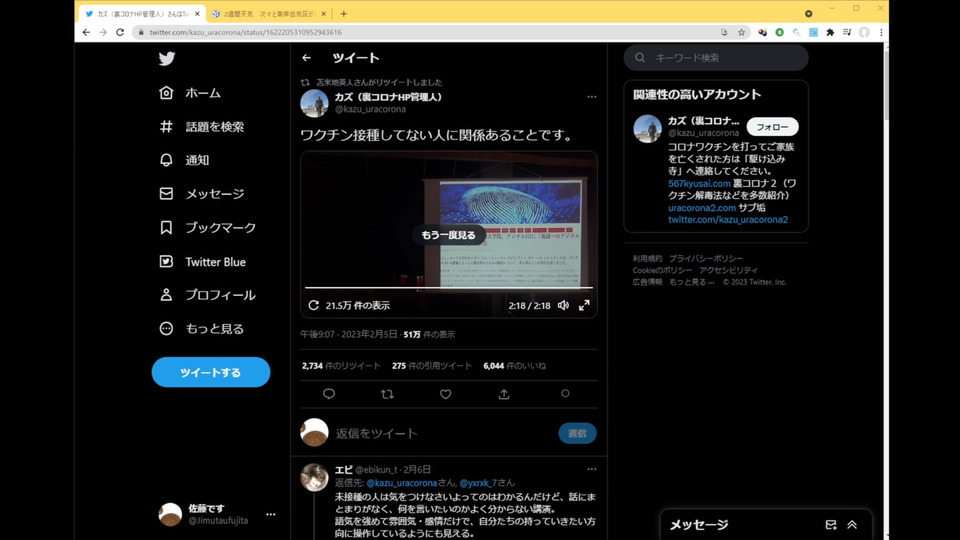Open a new browser tab

pos(343,13)
